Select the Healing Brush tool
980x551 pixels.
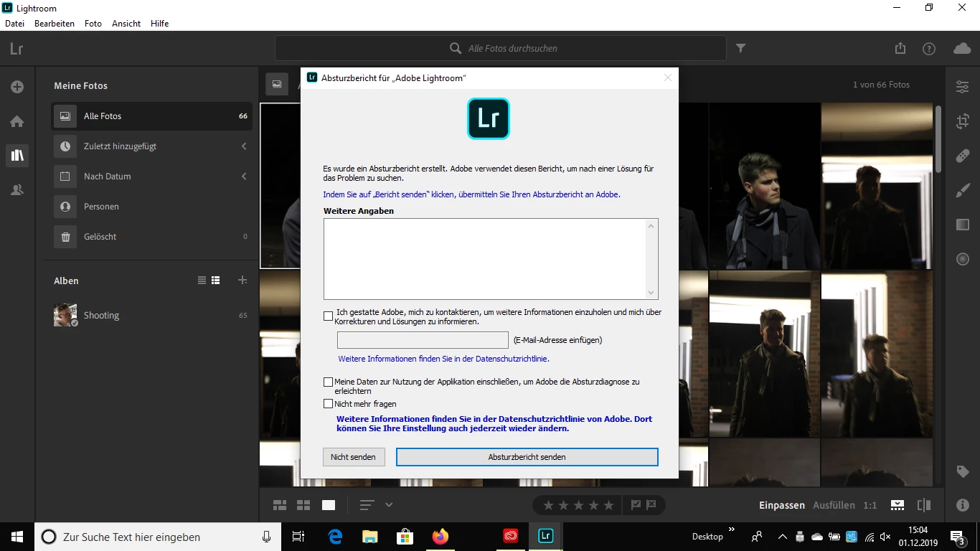coord(963,156)
